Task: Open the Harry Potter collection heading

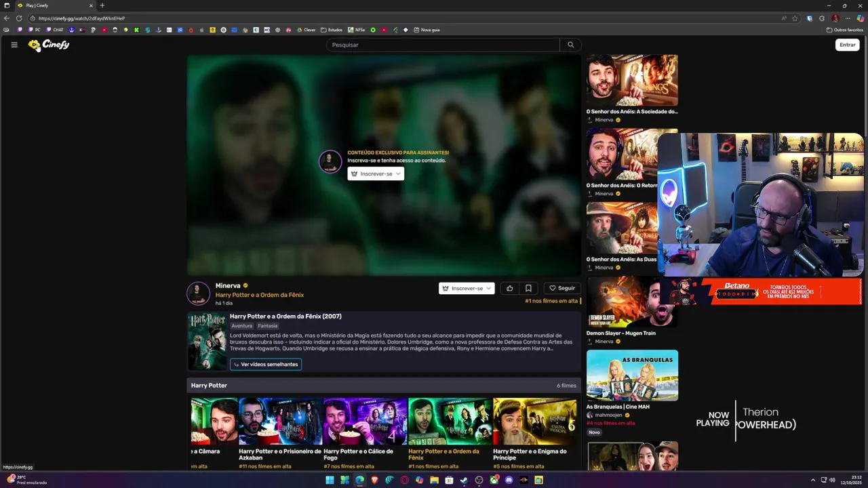Action: tap(209, 386)
